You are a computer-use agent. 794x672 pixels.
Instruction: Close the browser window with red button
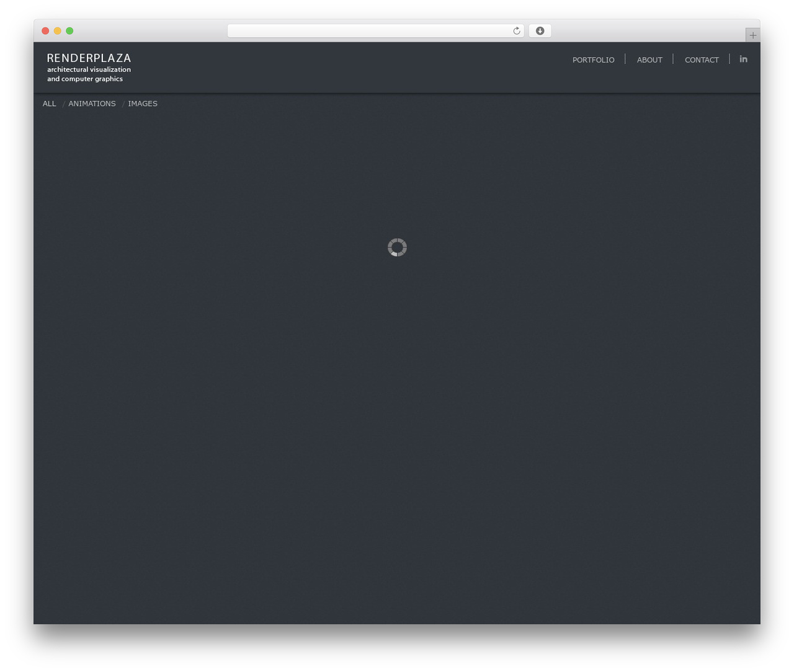click(x=45, y=31)
